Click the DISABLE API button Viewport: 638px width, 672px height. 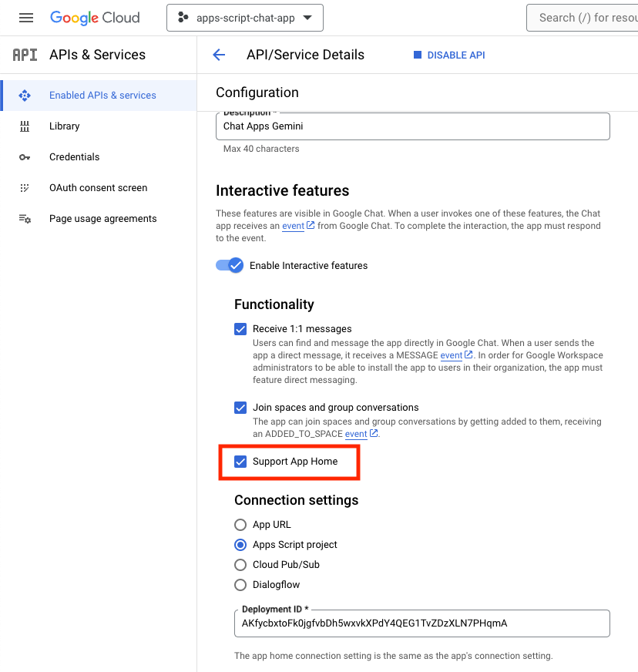450,55
